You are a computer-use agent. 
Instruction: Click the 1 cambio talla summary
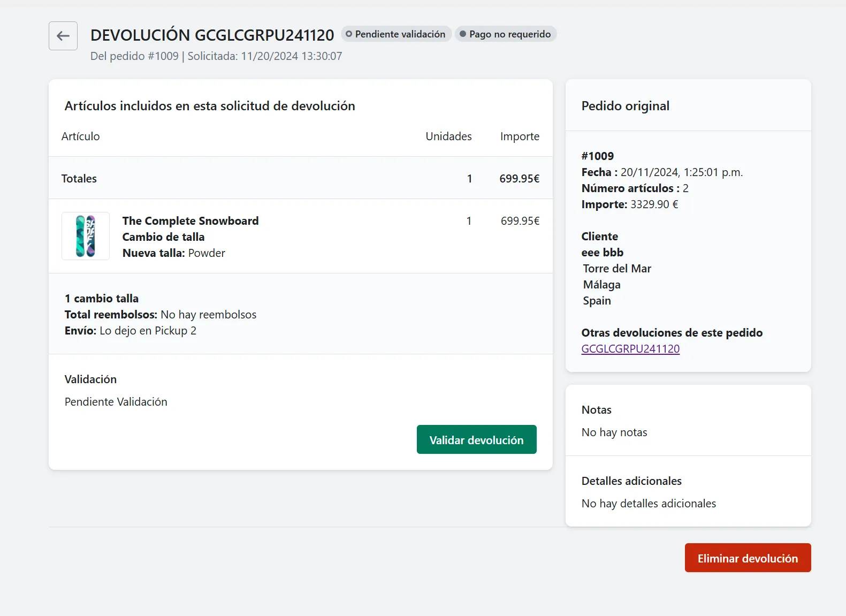click(102, 299)
